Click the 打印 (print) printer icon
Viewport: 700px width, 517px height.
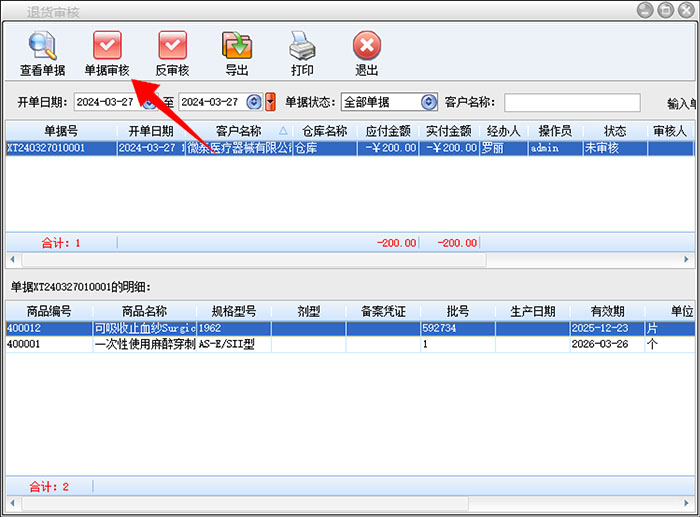pos(302,46)
